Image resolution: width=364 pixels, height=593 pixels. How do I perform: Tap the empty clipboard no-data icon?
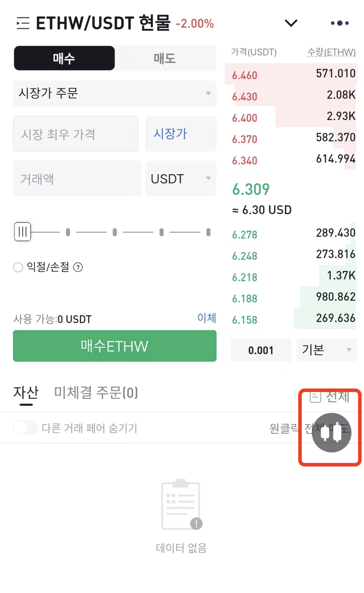tap(181, 504)
